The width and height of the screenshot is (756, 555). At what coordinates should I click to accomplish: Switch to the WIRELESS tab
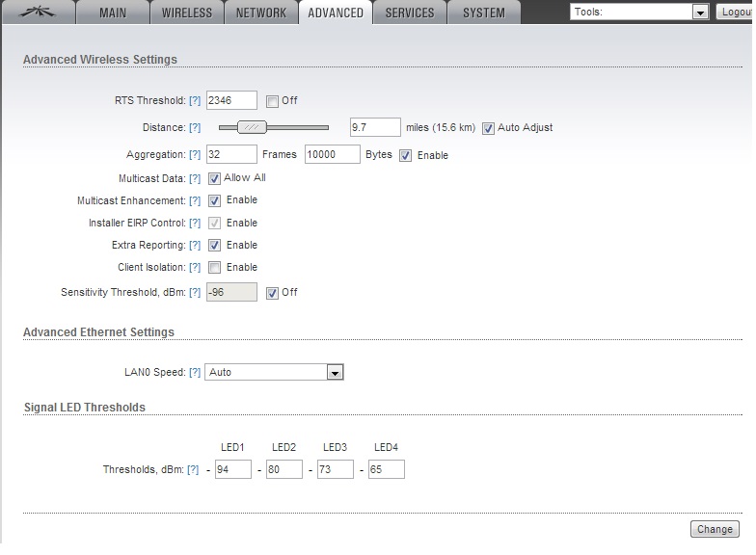pos(187,12)
